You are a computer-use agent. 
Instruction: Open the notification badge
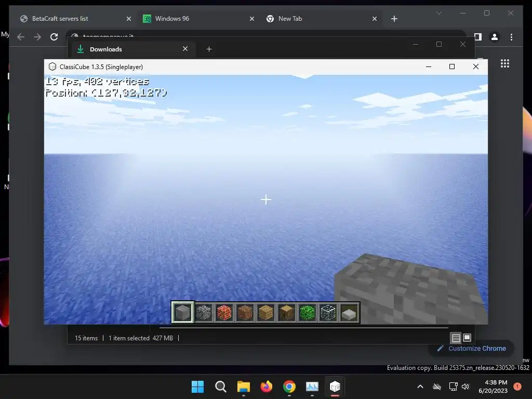[x=517, y=386]
